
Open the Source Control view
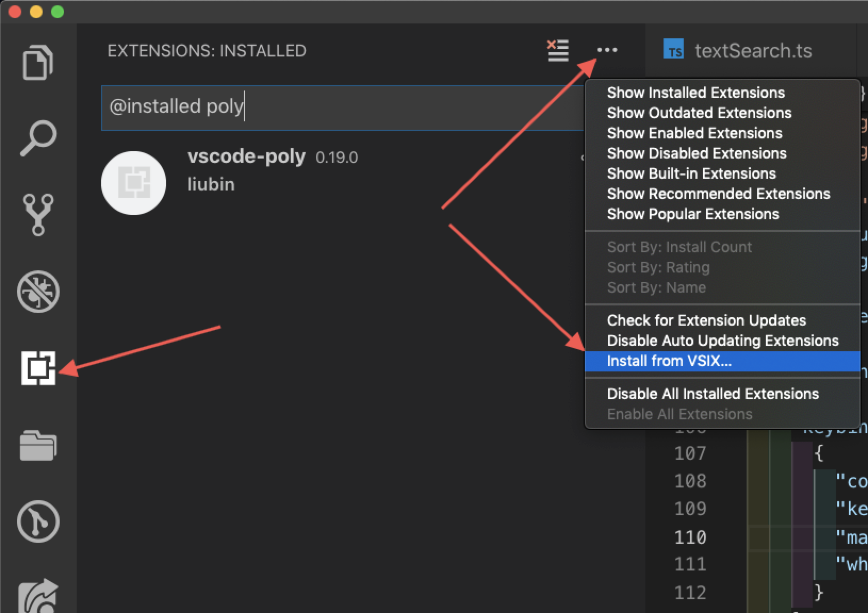[x=38, y=214]
